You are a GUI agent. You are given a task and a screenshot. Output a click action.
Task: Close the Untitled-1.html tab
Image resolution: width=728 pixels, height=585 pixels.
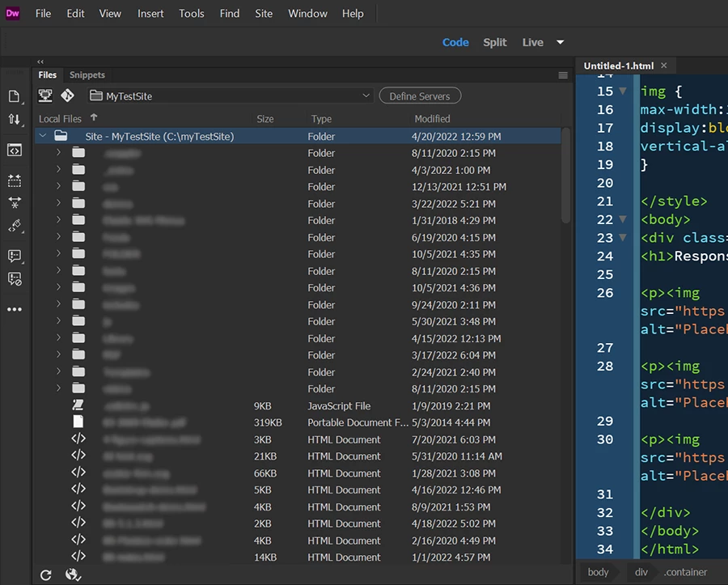pos(664,66)
